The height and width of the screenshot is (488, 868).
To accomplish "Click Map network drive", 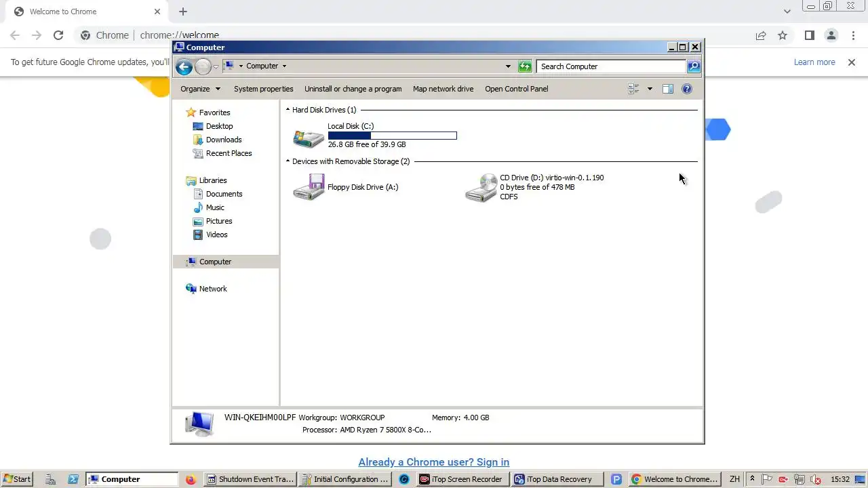I will (x=443, y=89).
